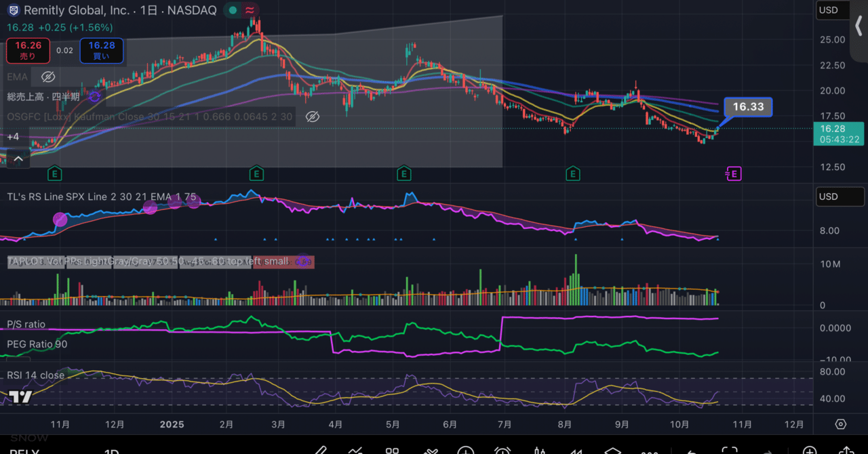The image size is (868, 454).
Task: Click the circled plus icon near the share button
Action: 809,451
